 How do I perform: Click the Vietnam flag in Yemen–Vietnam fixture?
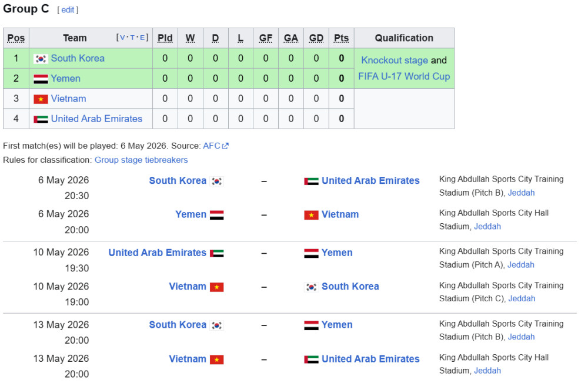[311, 215]
